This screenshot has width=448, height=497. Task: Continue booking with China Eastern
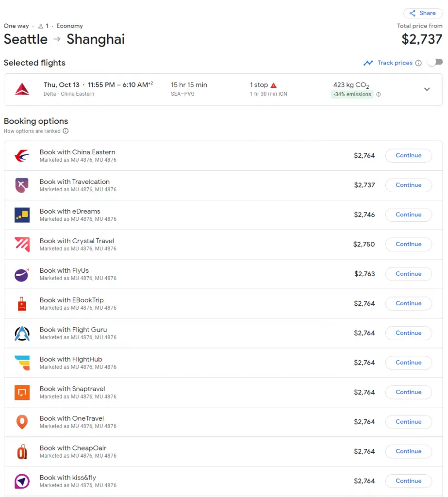click(x=408, y=156)
